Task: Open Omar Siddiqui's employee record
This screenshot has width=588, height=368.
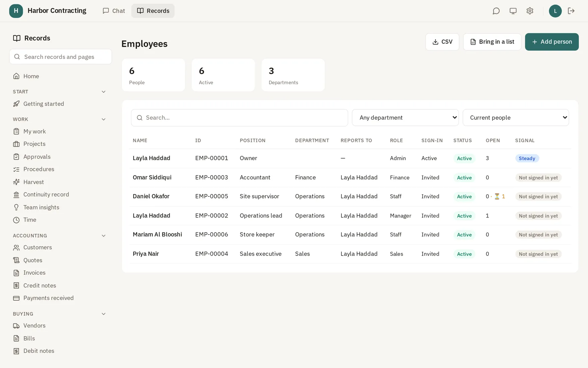Action: (152, 177)
